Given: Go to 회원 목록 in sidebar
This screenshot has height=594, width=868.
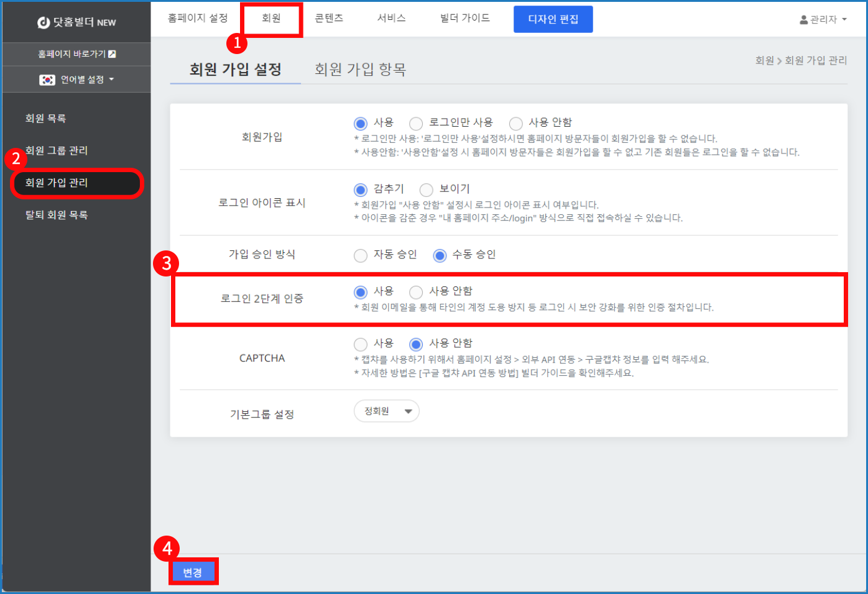Looking at the screenshot, I should [x=45, y=119].
